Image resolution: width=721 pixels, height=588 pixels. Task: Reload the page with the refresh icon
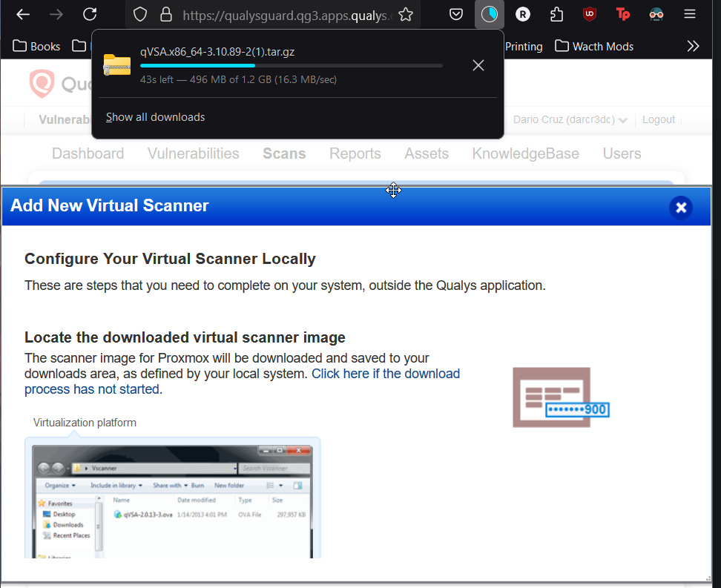90,14
